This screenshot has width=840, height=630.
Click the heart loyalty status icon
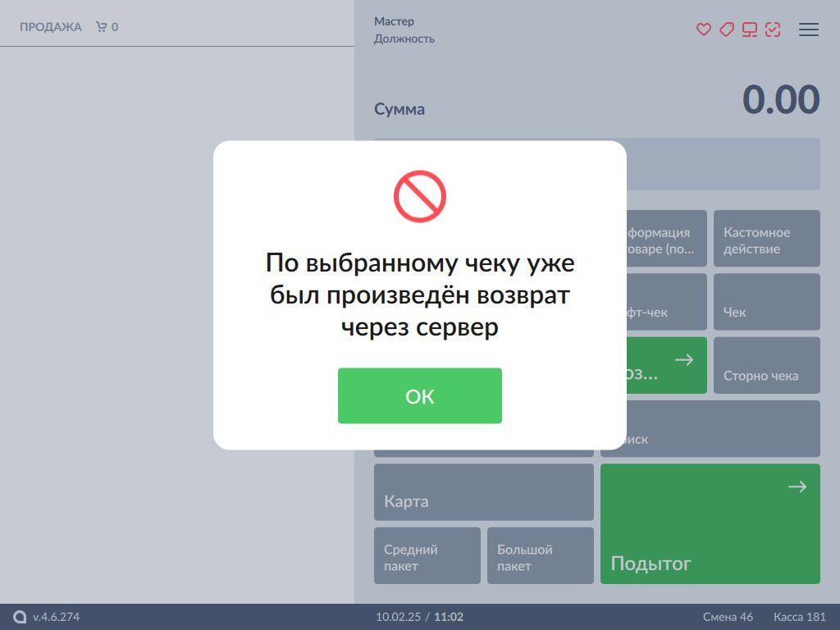pos(703,30)
